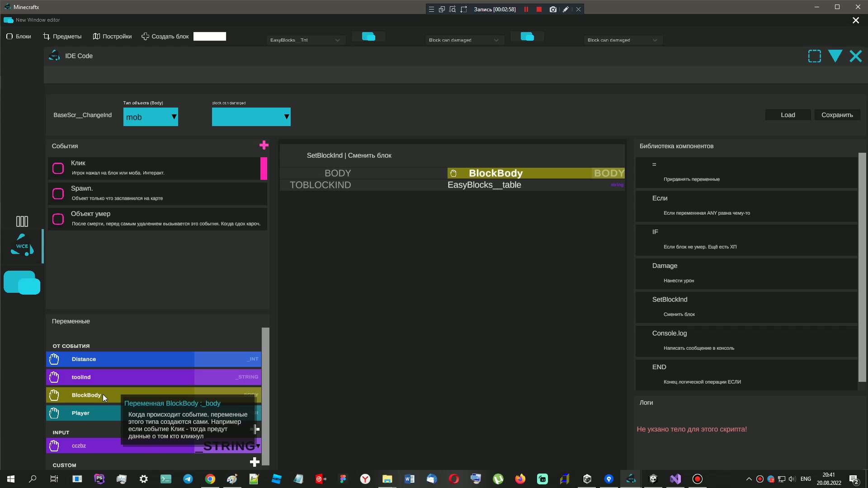Image resolution: width=868 pixels, height=488 pixels.
Task: Click the Сохранить button
Action: point(837,115)
